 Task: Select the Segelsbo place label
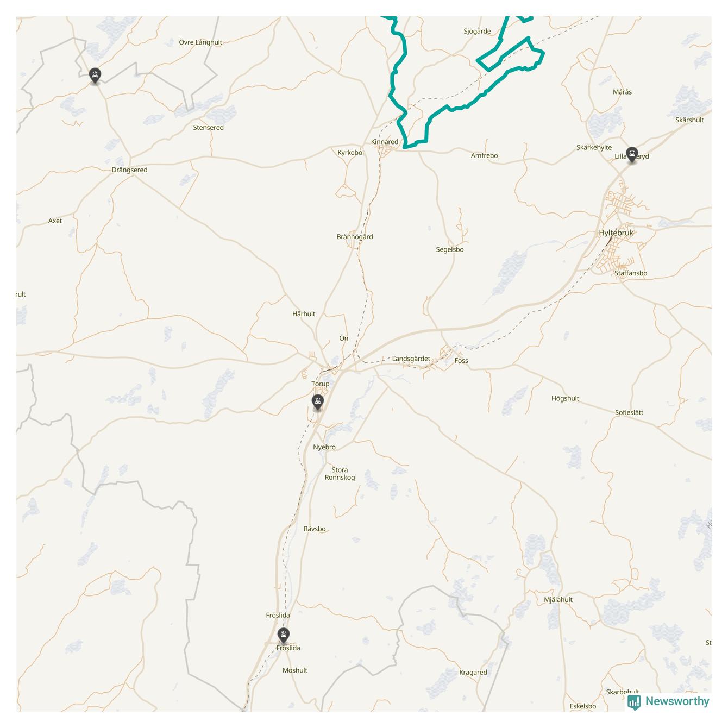pos(450,250)
